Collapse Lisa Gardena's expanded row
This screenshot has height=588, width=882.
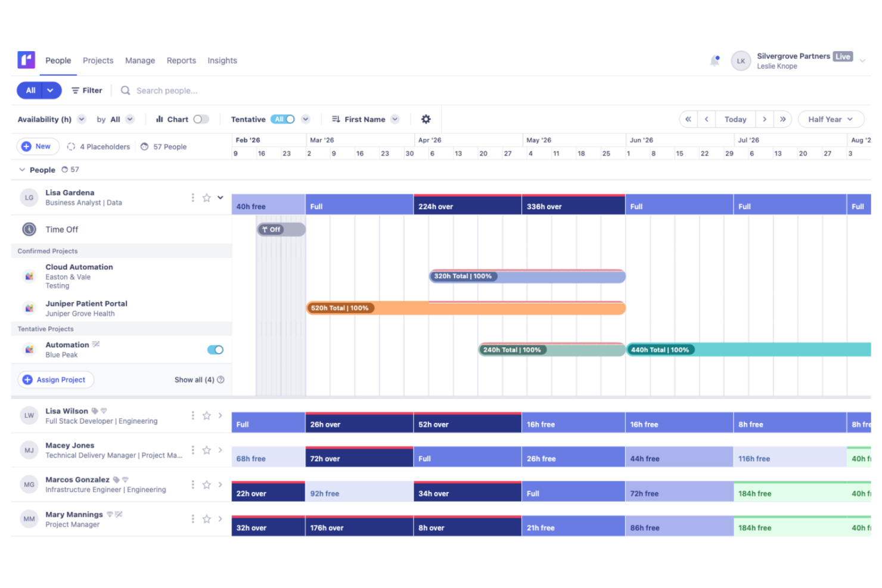tap(220, 198)
